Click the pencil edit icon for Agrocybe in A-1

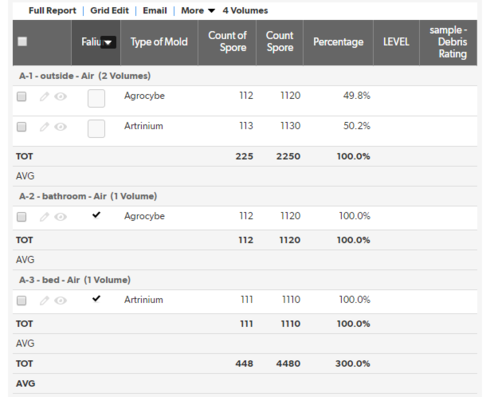click(x=44, y=97)
